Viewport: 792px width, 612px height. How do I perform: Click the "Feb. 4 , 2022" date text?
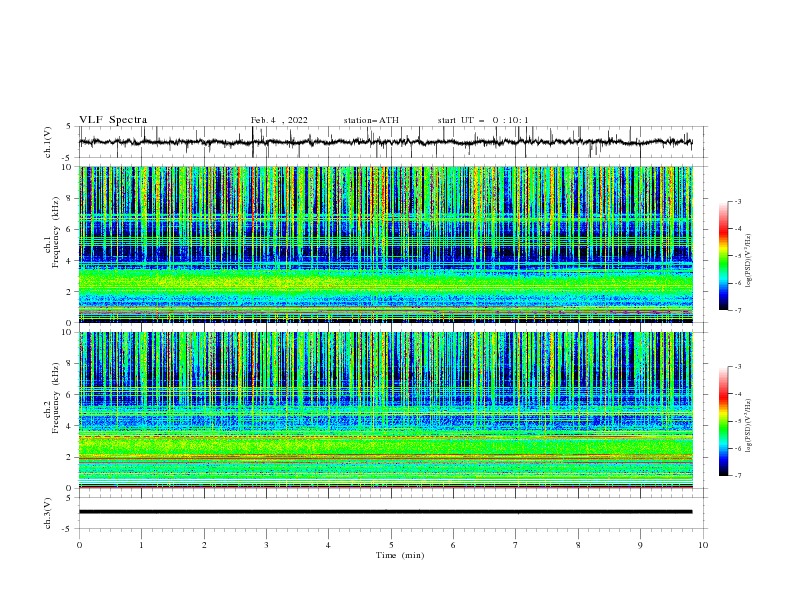[x=279, y=120]
